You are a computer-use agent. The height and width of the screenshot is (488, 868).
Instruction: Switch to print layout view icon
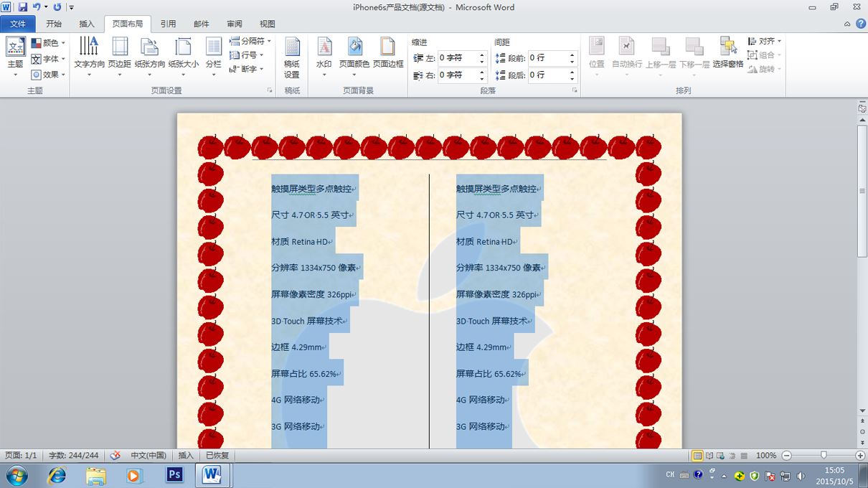[x=697, y=456]
